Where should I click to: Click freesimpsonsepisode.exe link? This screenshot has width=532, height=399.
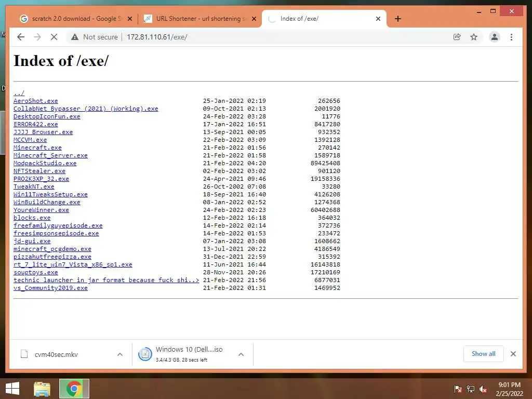(56, 233)
